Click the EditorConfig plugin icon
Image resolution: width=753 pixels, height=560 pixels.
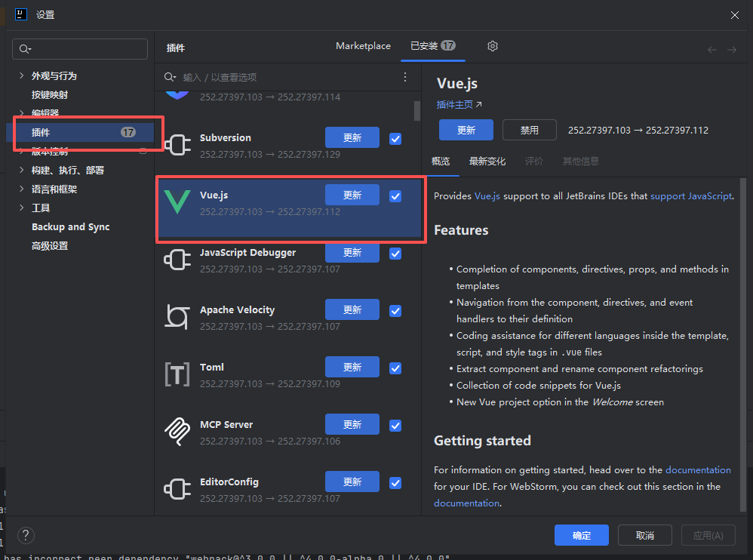click(x=177, y=489)
